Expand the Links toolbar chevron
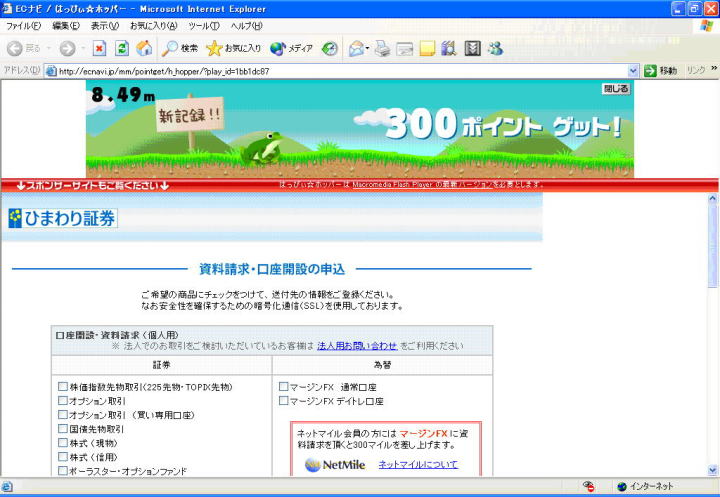The image size is (720, 497). tap(714, 68)
